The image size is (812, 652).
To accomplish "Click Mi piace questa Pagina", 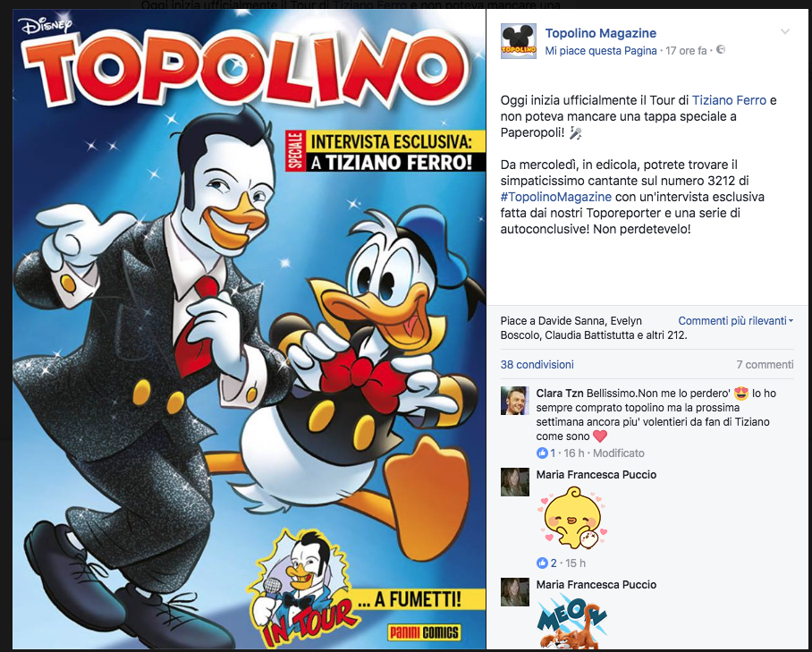I will click(x=601, y=51).
